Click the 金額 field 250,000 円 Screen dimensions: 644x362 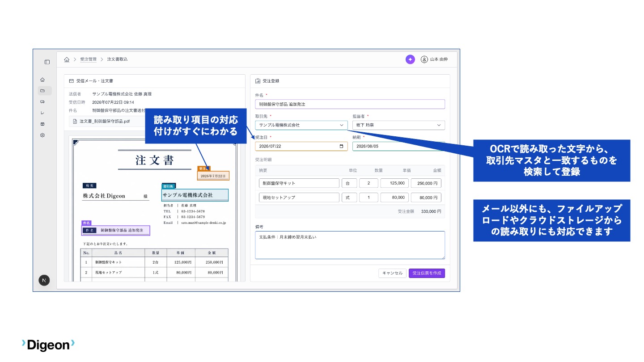[426, 183]
